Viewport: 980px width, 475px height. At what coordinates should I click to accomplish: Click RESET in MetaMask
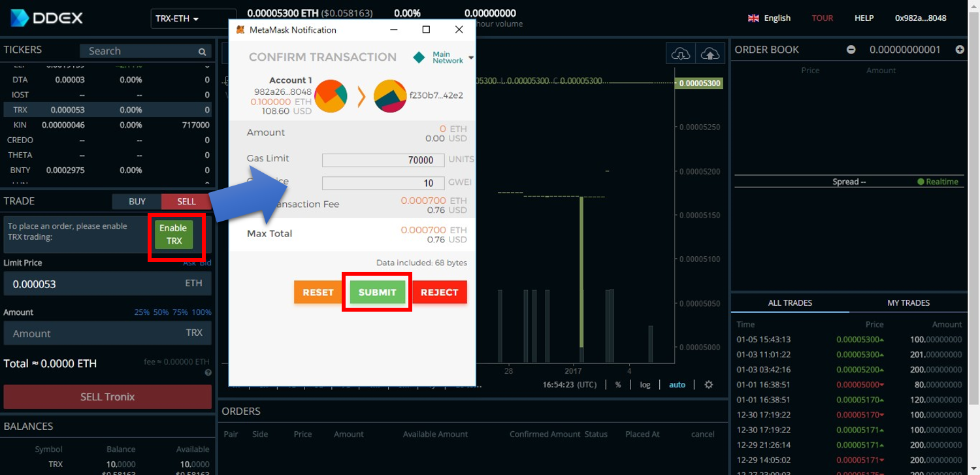pos(318,292)
